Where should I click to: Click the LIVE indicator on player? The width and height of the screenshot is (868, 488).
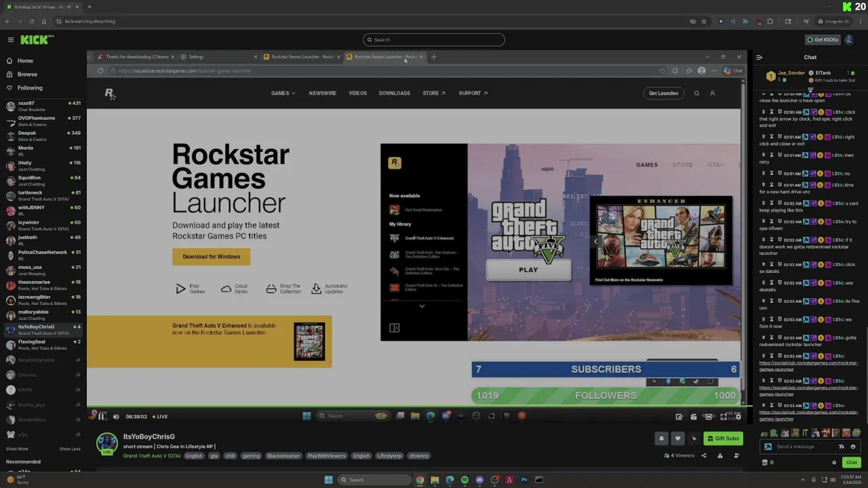[160, 417]
